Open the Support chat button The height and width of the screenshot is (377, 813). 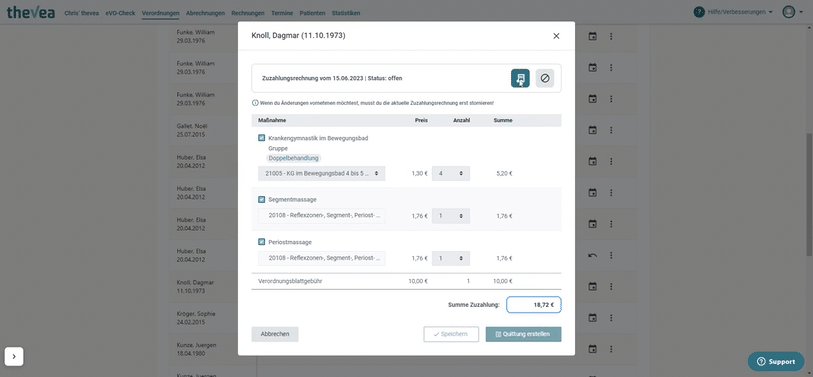click(x=776, y=361)
